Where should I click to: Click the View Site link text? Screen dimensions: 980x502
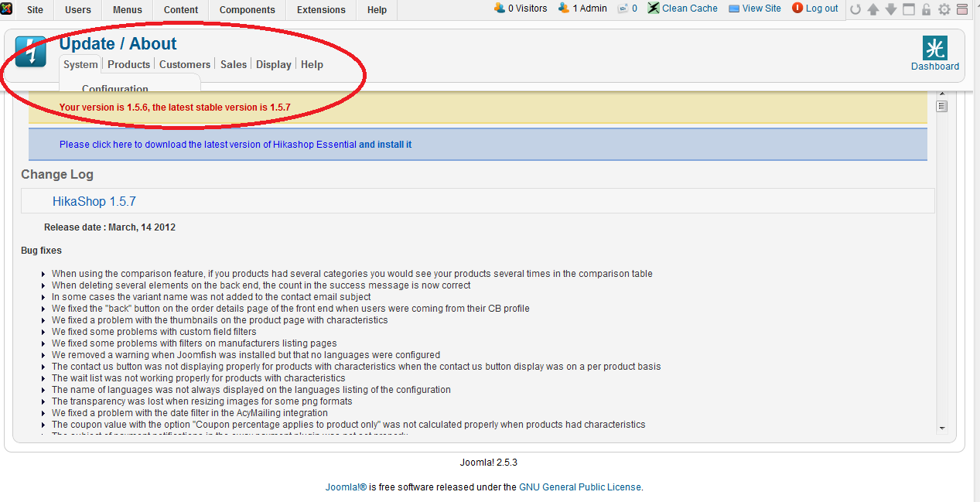point(762,9)
